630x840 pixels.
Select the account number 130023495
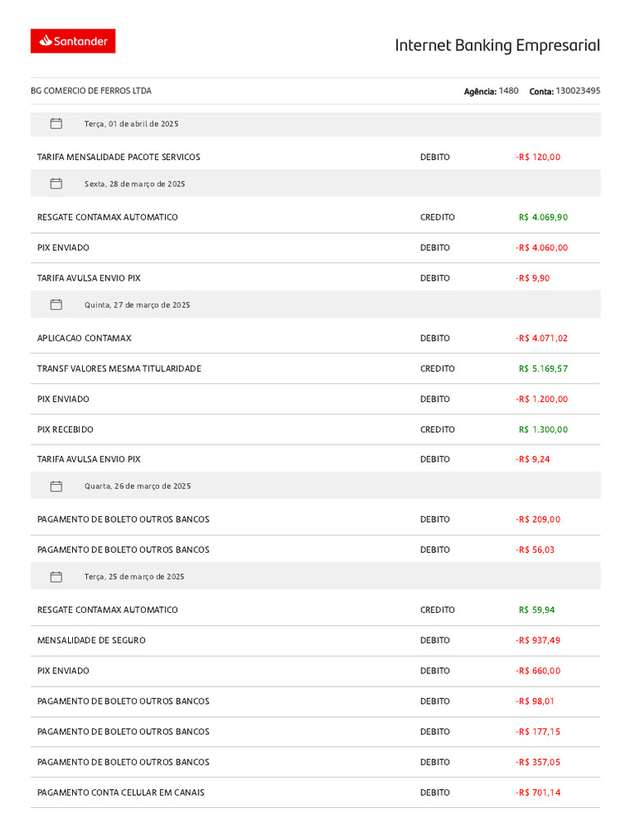point(578,90)
